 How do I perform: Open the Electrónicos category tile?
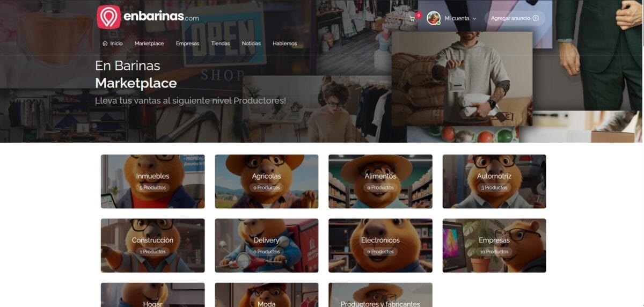click(x=380, y=245)
